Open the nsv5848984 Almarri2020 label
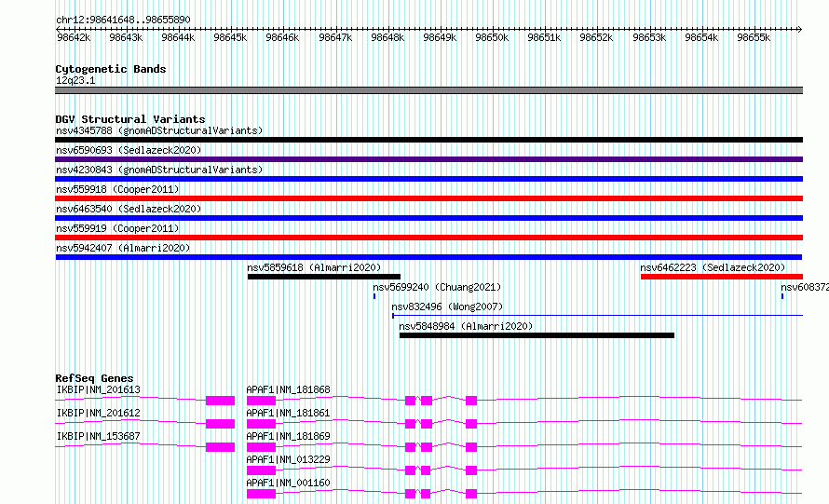 pos(466,326)
